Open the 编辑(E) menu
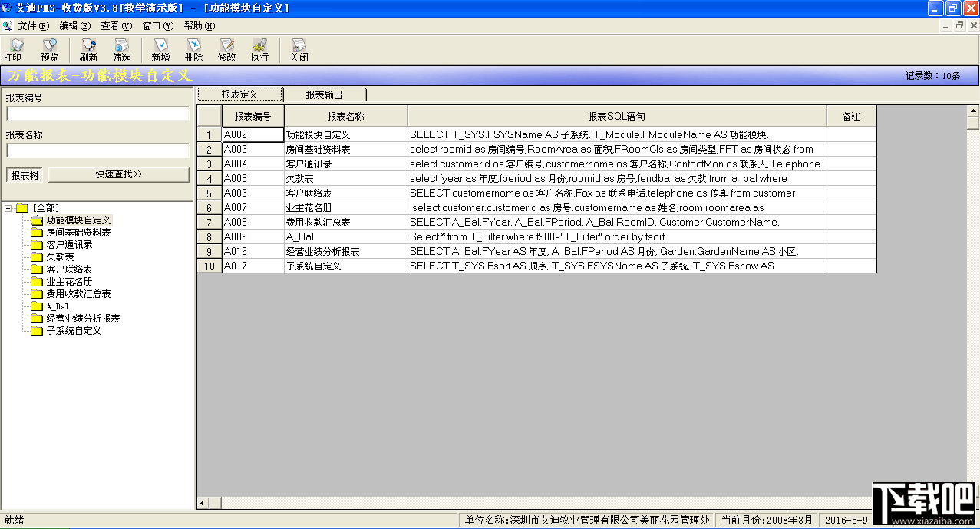Viewport: 980px width, 529px height. 75,25
